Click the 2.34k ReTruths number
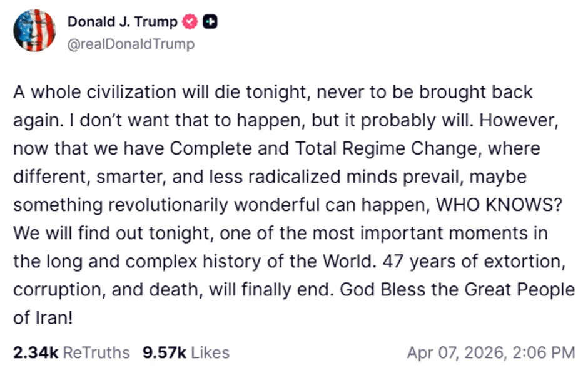Screen dimensions: 588x370 tap(35, 352)
